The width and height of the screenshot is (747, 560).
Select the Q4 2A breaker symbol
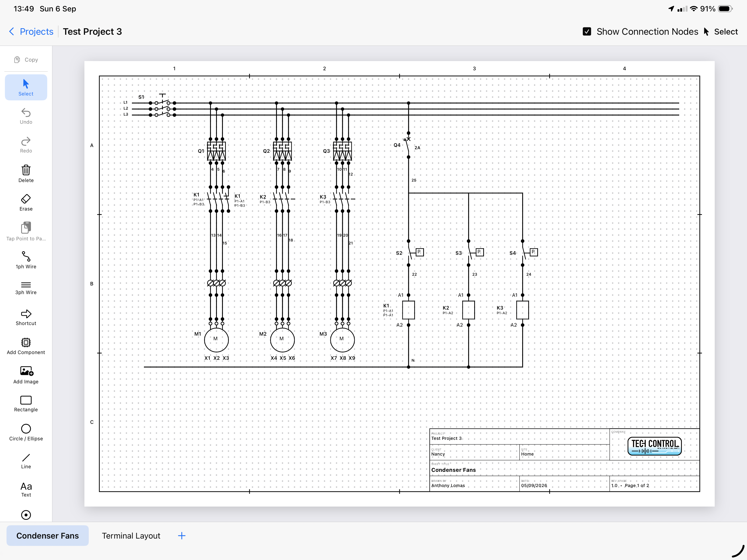(x=408, y=145)
